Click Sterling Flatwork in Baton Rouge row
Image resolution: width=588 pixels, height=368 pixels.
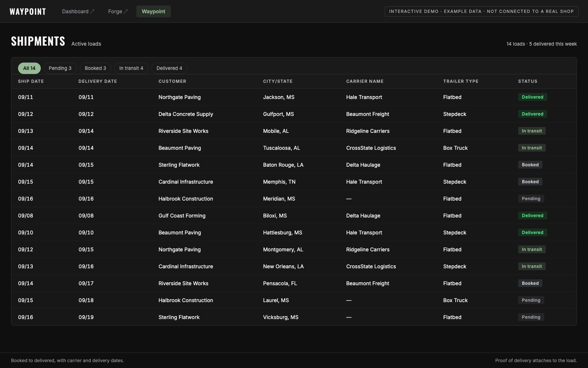tap(179, 165)
